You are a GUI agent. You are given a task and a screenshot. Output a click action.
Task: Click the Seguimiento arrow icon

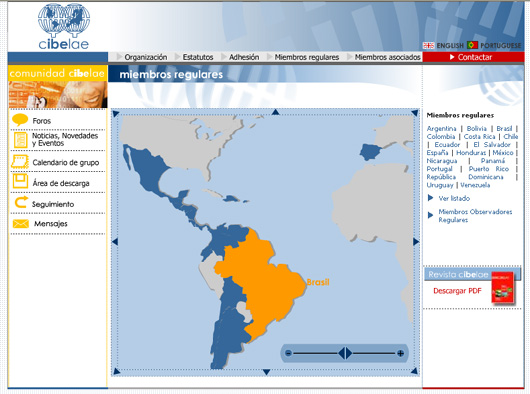coord(21,202)
